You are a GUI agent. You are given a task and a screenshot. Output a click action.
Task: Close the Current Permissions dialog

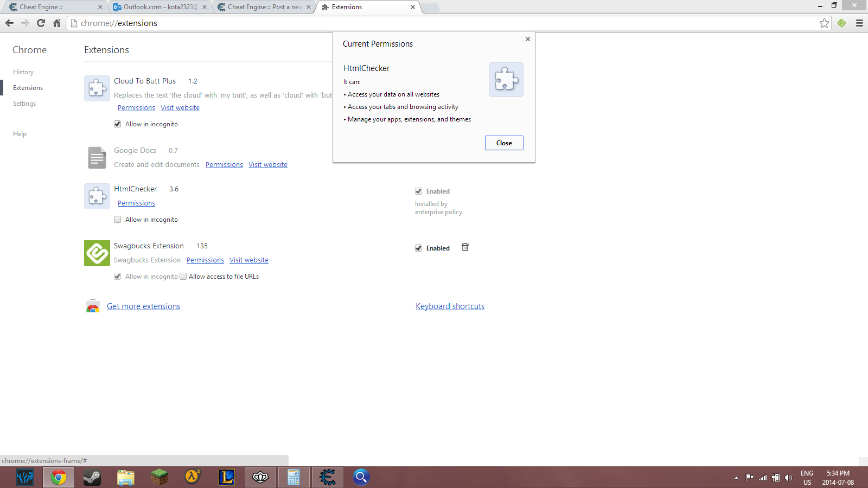click(x=503, y=143)
